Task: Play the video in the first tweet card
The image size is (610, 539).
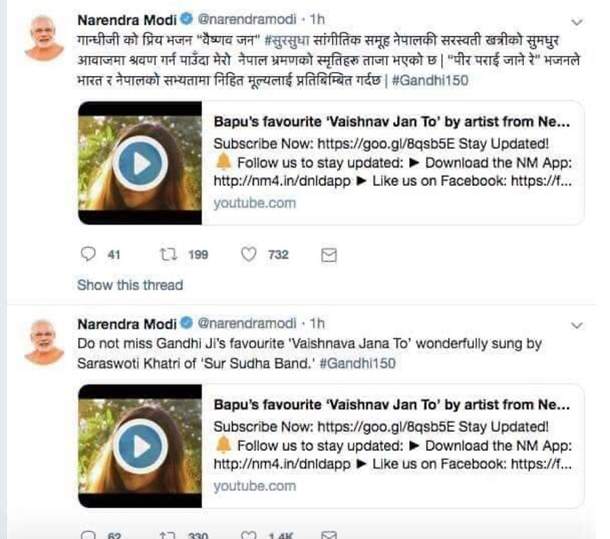Action: point(141,163)
